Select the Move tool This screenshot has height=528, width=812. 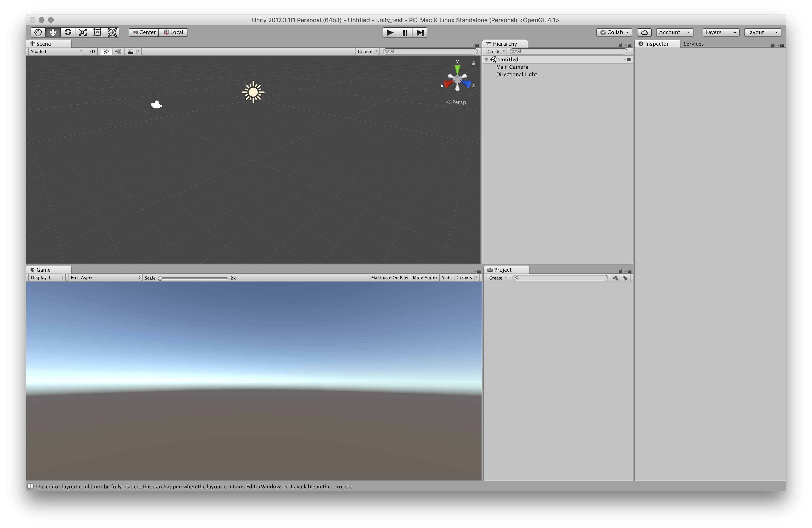[x=53, y=32]
